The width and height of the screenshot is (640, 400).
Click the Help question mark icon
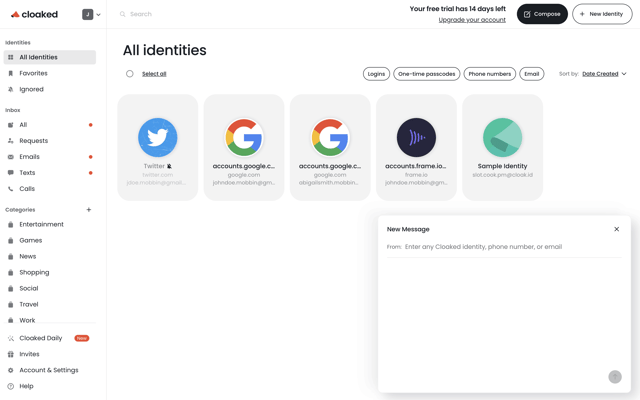click(11, 386)
